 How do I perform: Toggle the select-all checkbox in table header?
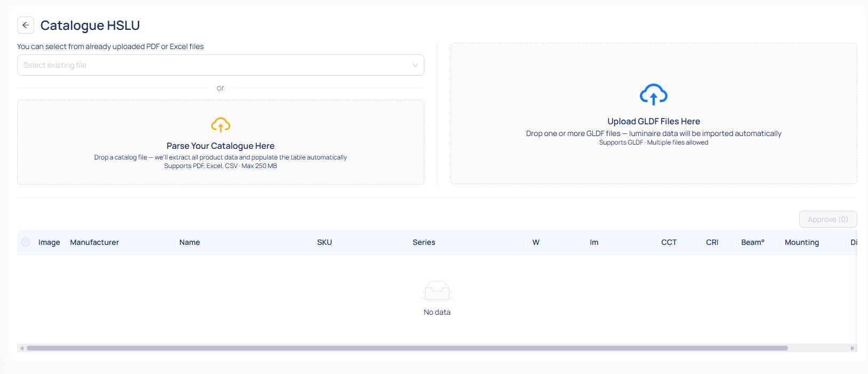(26, 242)
